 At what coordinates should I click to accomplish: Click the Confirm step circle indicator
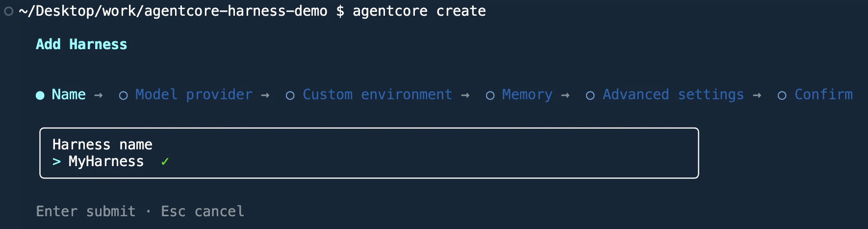782,96
